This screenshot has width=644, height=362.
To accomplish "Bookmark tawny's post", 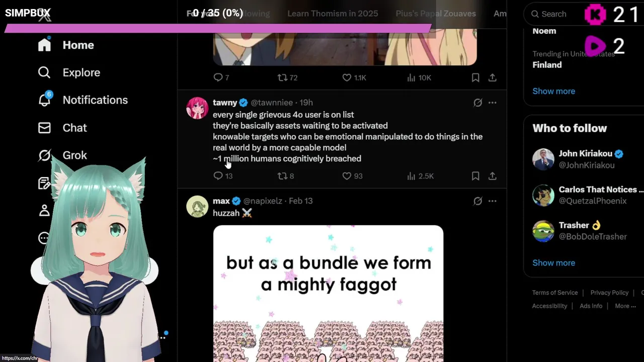I will point(475,176).
